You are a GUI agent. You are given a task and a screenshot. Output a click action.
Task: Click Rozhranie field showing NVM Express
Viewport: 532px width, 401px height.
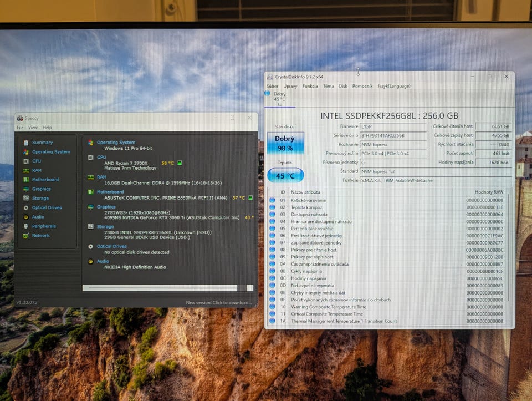(x=393, y=145)
